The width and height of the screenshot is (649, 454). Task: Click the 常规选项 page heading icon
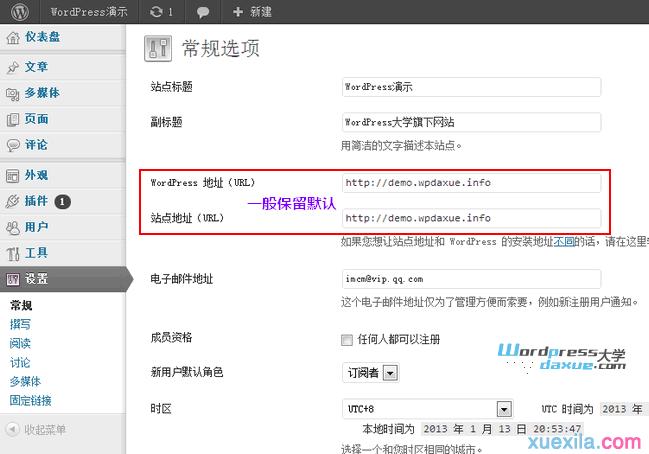tap(158, 48)
